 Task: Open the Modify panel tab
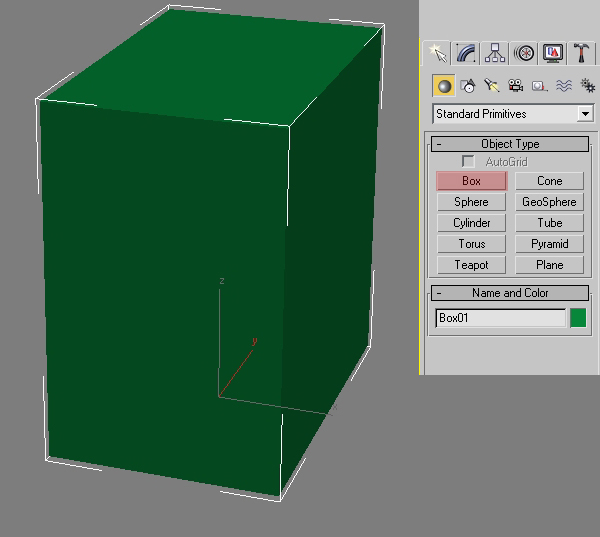466,53
